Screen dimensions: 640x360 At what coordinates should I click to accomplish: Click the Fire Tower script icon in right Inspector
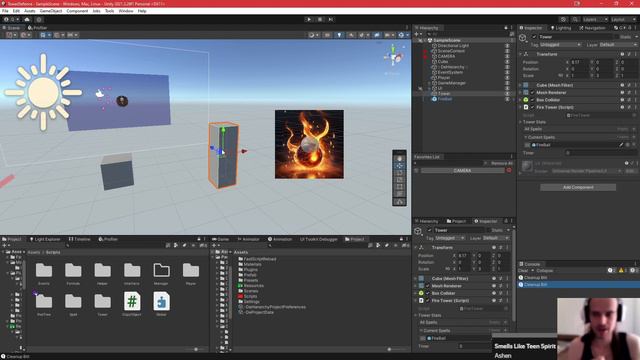click(x=526, y=107)
